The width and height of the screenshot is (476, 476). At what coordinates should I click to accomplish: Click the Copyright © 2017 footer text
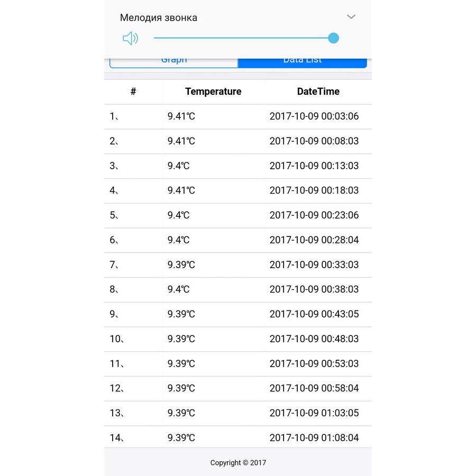pos(238,463)
